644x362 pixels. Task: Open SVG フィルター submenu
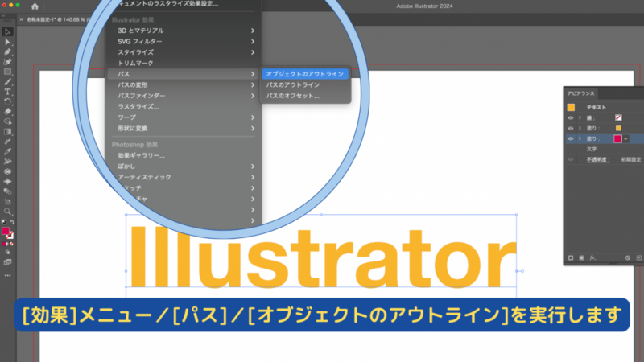pos(184,42)
